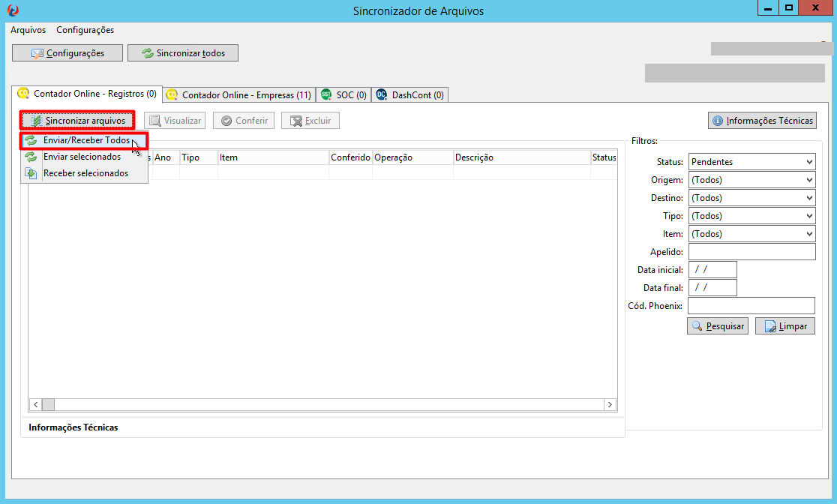Screen dimensions: 837x504
Task: Choose Enviar selecionados from the dropdown menu
Action: (x=84, y=157)
